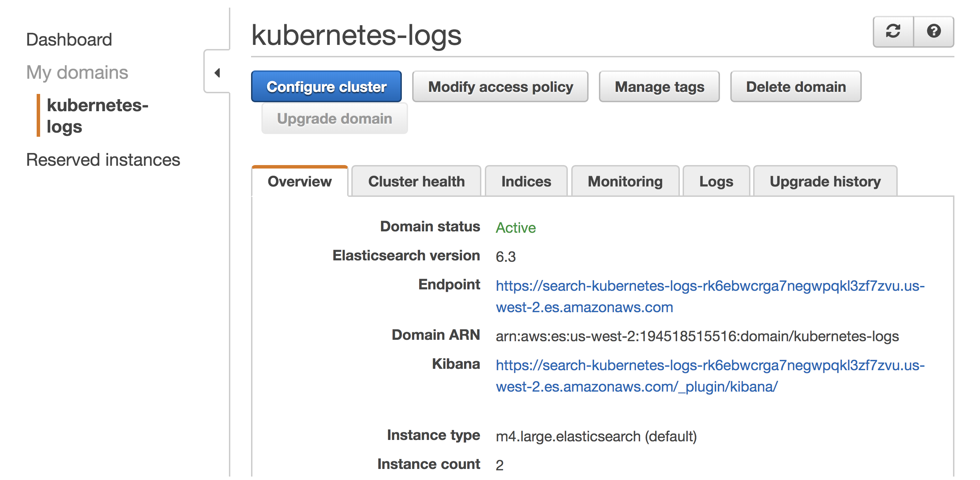Click the Configure cluster button
Image resolution: width=980 pixels, height=480 pixels.
[326, 86]
